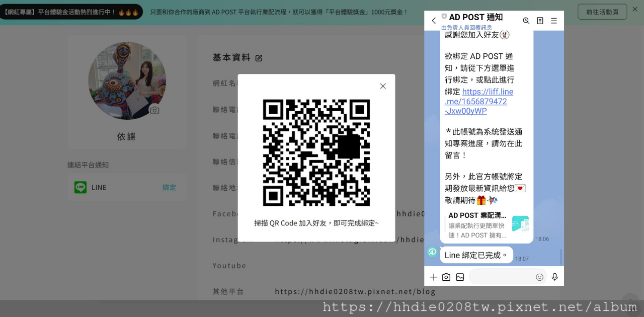Viewport: 644px width, 317px height.
Task: Open the liff.line.me binding link
Action: click(479, 101)
